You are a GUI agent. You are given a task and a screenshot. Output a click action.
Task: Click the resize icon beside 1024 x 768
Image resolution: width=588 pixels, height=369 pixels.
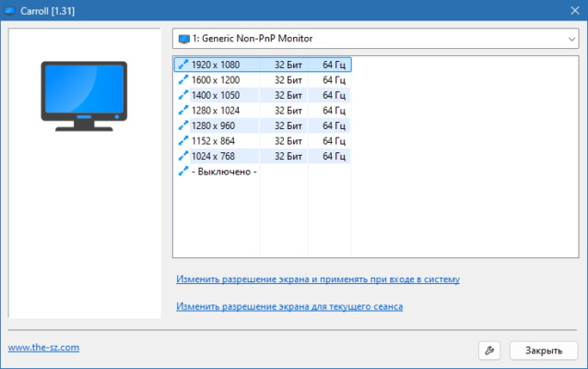tap(183, 156)
